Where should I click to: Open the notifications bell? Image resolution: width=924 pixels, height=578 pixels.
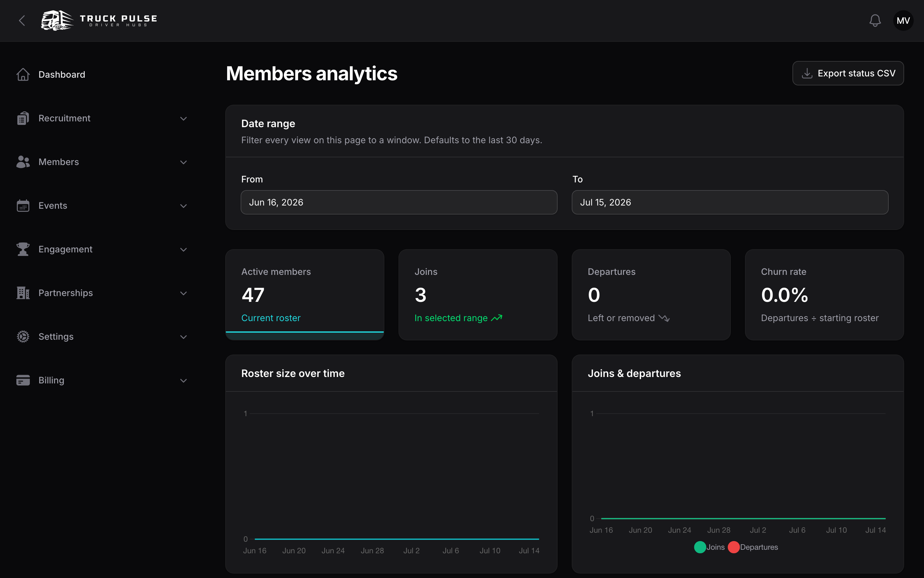tap(875, 21)
